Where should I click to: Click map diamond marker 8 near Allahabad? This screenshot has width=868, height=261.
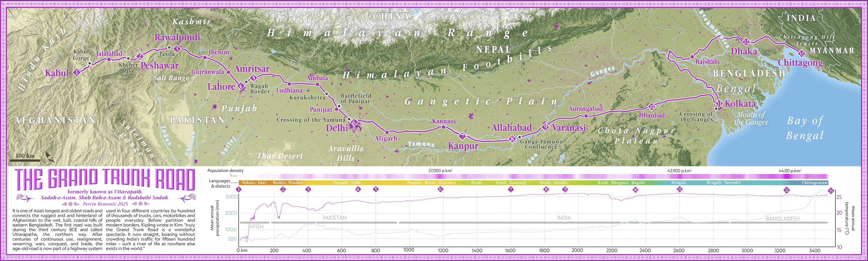[x=512, y=139]
